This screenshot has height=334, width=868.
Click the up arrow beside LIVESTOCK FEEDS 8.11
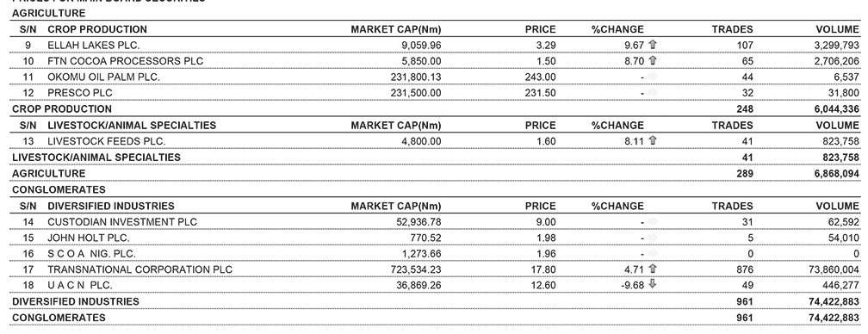coord(652,141)
